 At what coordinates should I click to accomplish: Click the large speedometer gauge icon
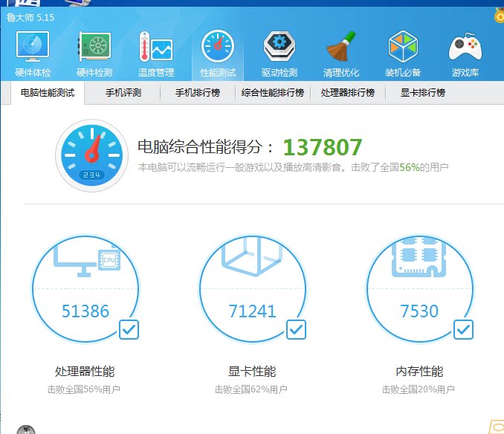[92, 156]
